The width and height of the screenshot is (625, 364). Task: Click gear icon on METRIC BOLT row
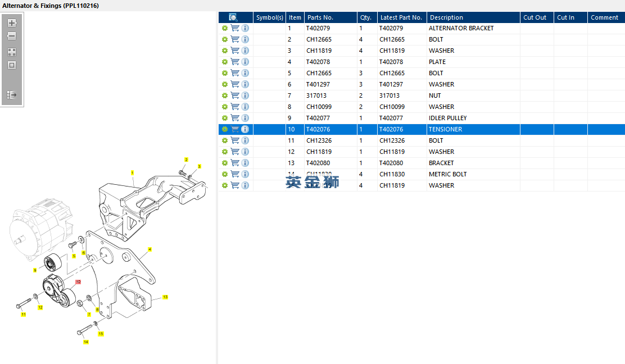coord(225,174)
